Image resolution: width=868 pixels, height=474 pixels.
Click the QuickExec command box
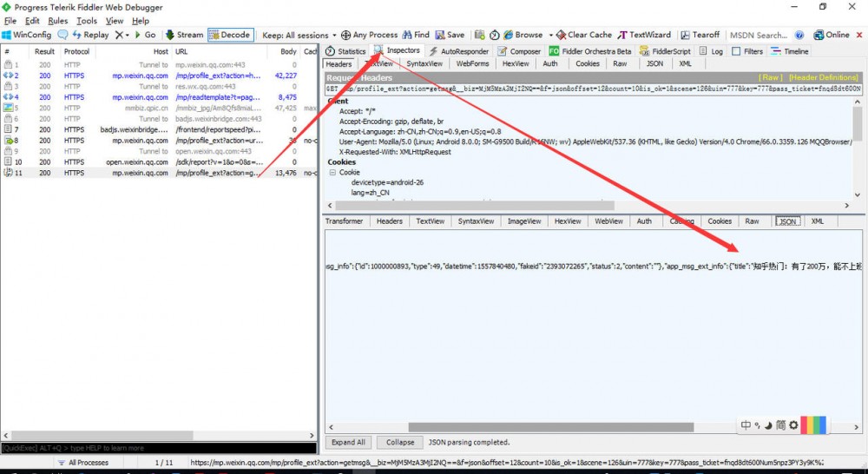159,448
